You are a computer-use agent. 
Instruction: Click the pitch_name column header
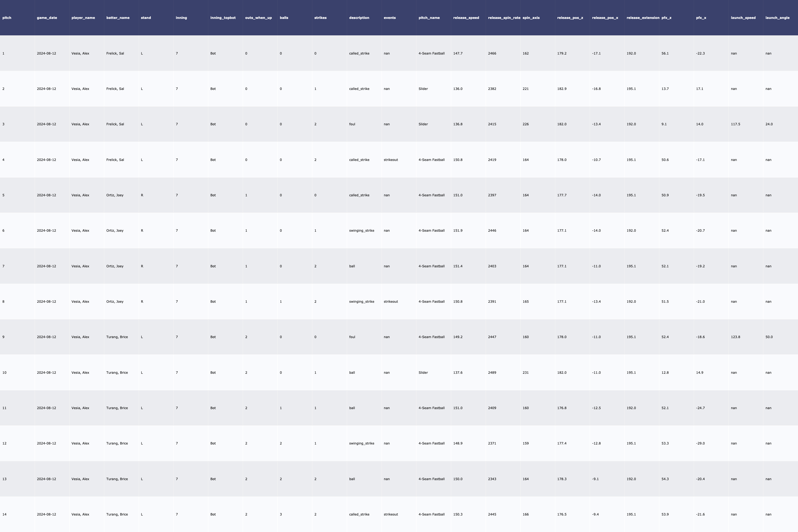pyautogui.click(x=429, y=18)
